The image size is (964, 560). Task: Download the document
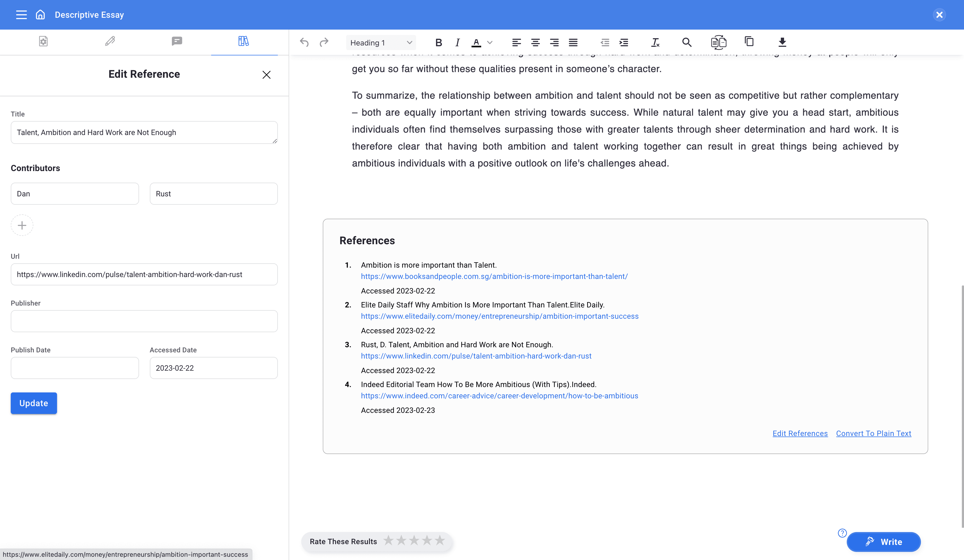click(782, 42)
